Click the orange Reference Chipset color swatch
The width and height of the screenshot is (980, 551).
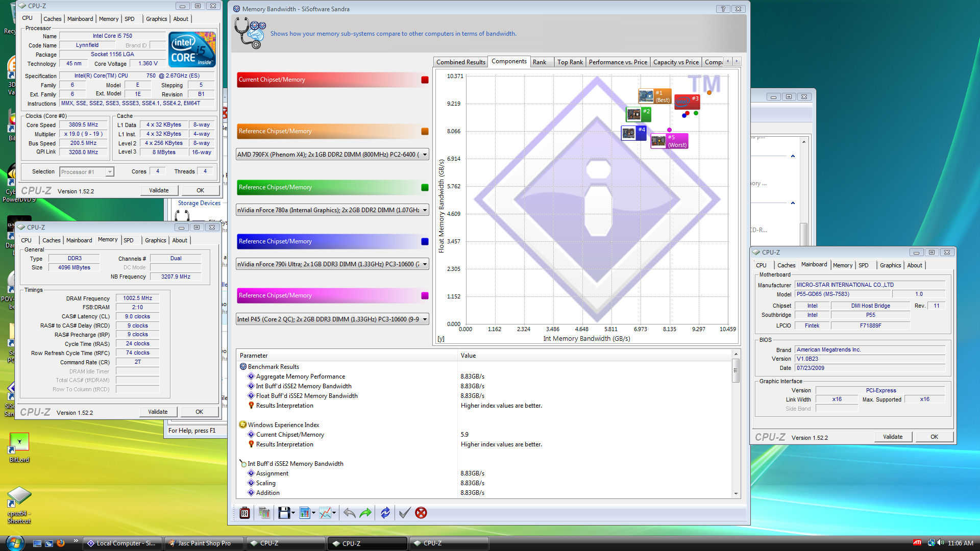coord(425,132)
